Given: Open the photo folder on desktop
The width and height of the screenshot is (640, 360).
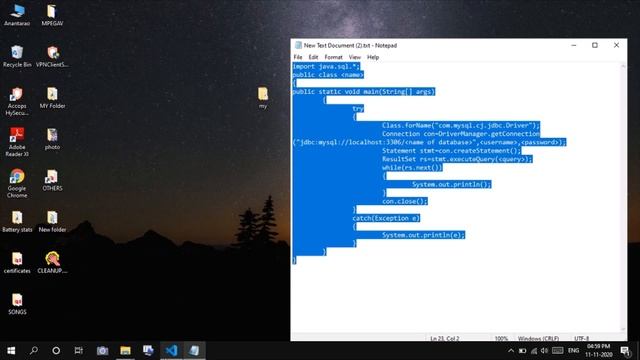Looking at the screenshot, I should 52,139.
